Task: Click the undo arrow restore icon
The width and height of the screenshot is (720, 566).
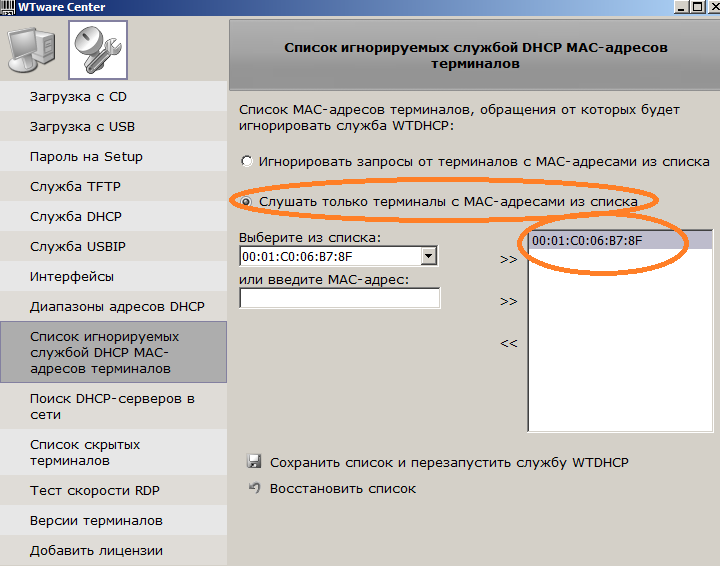Action: point(254,489)
